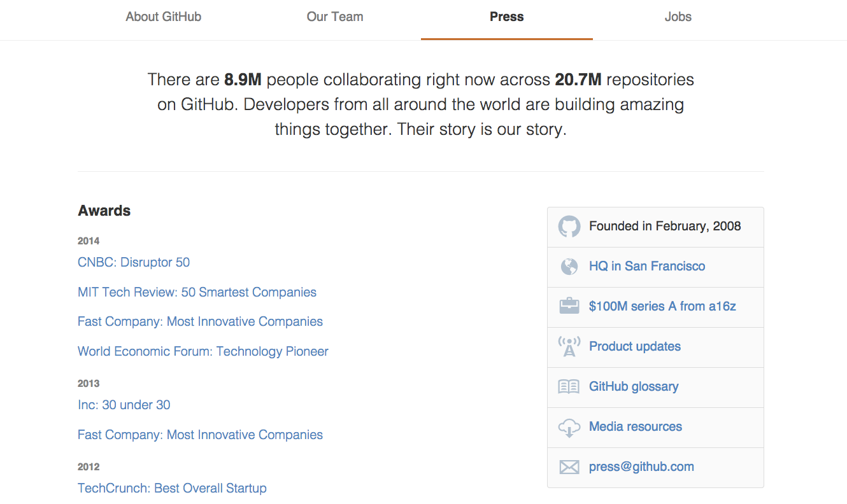The width and height of the screenshot is (847, 504).
Task: Switch to the Our Team tab
Action: 335,17
